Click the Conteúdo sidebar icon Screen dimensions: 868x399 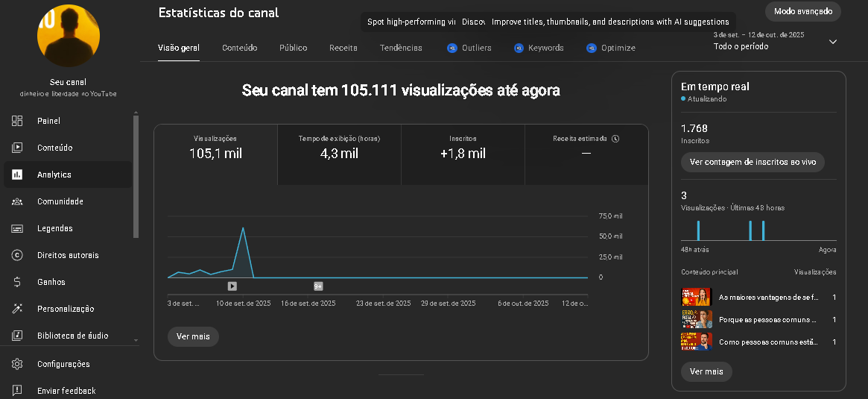point(17,148)
